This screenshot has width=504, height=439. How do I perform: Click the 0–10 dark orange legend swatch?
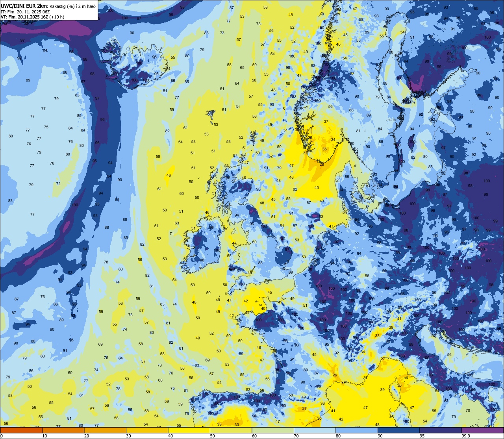pos(21,430)
